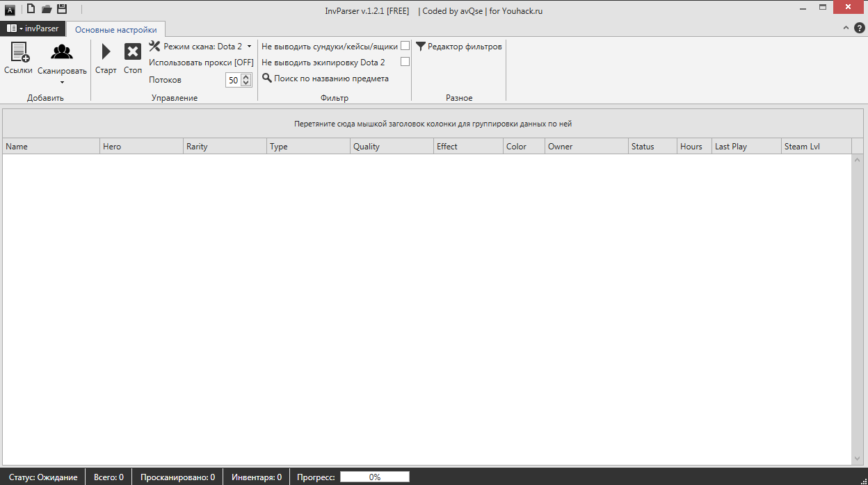Open help with the question mark icon
868x485 pixels.
pyautogui.click(x=860, y=28)
